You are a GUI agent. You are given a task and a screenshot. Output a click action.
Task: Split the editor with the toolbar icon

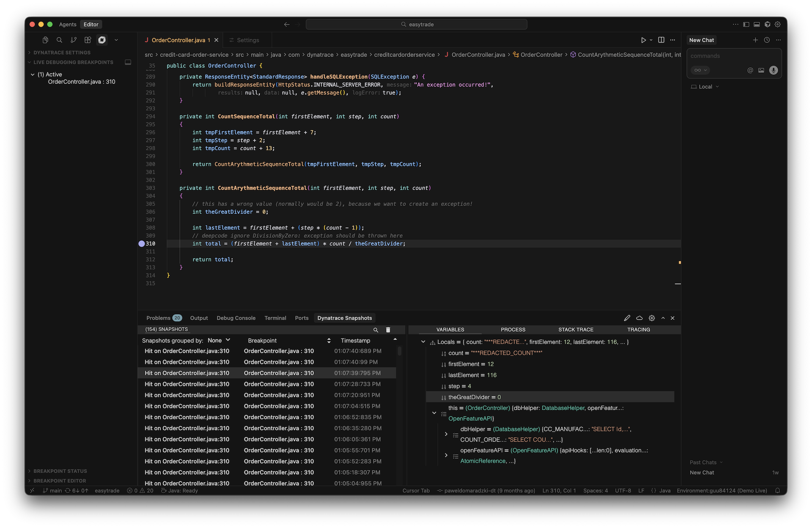click(661, 40)
